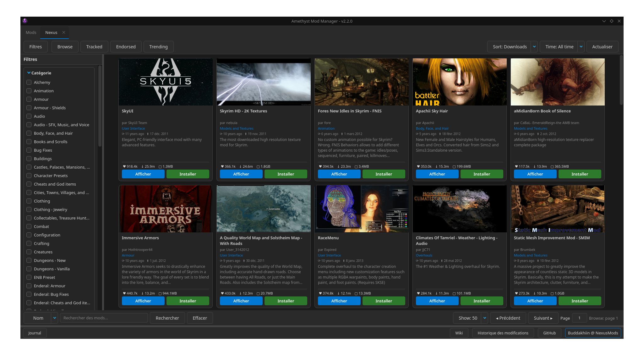Click the heart icon on RaceMenu card

320,293
